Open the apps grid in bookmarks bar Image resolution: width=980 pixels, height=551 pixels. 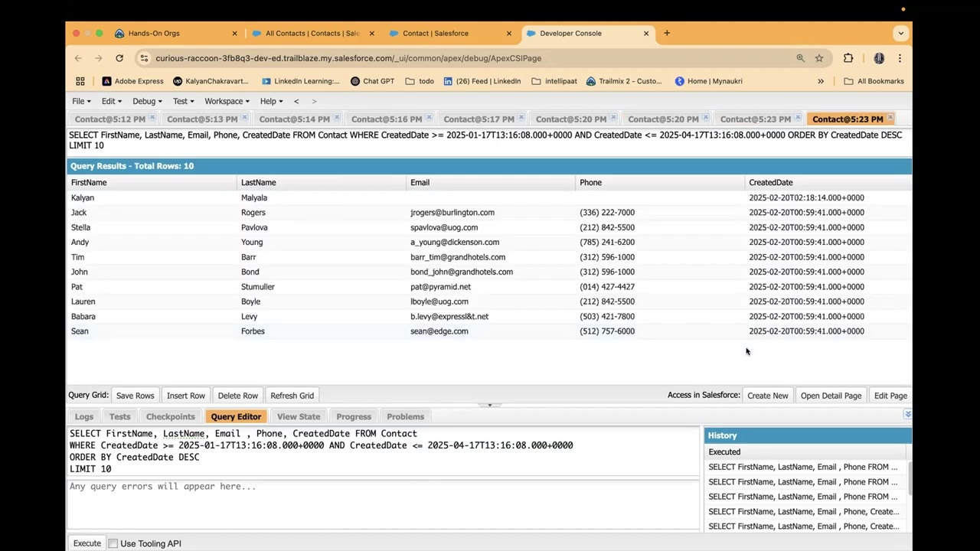80,81
